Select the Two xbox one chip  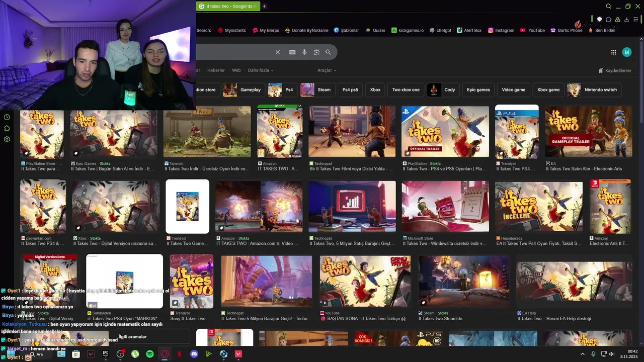[406, 90]
